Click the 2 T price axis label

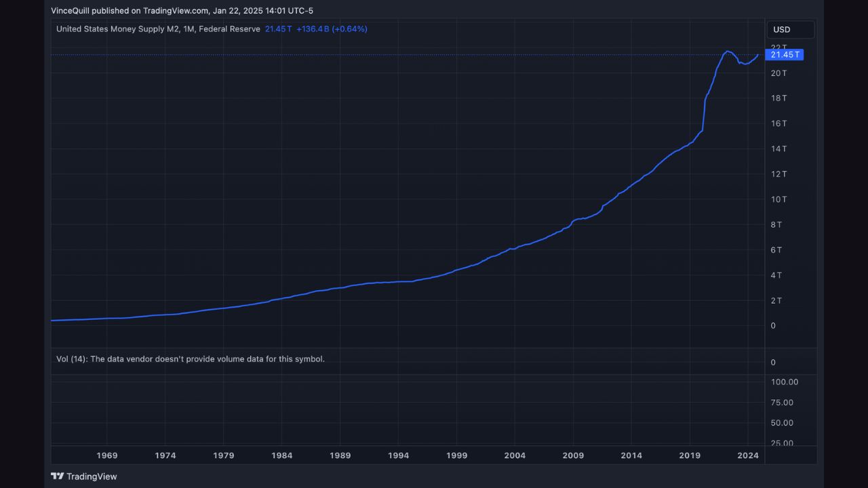[776, 300]
